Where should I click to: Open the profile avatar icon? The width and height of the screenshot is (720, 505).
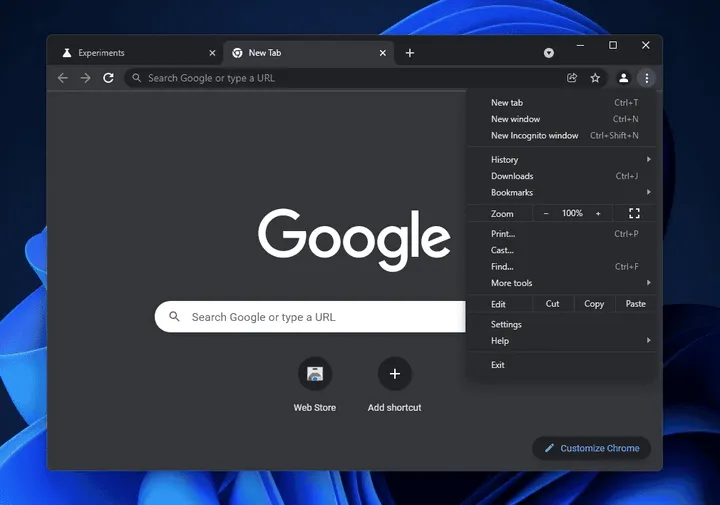pos(624,78)
